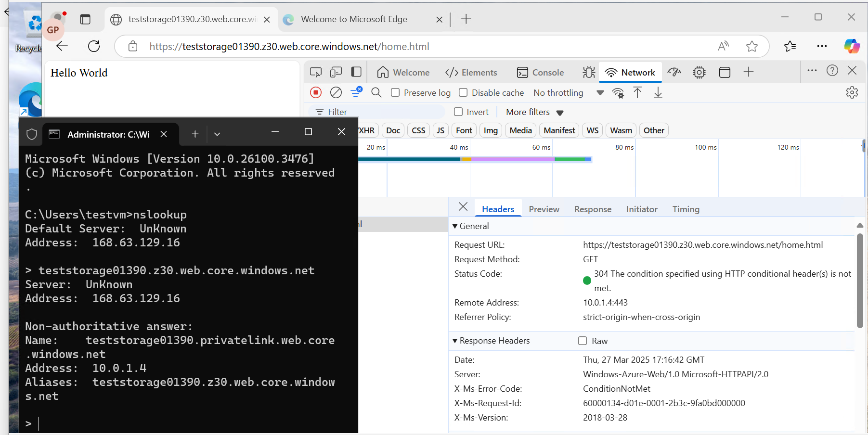The width and height of the screenshot is (868, 435).
Task: Switch to the Console tab
Action: pos(540,72)
